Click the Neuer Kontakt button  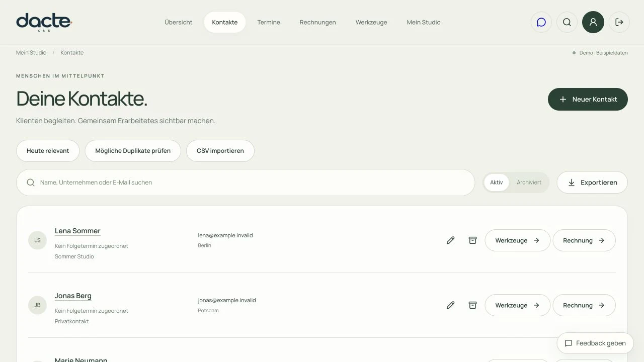(588, 99)
